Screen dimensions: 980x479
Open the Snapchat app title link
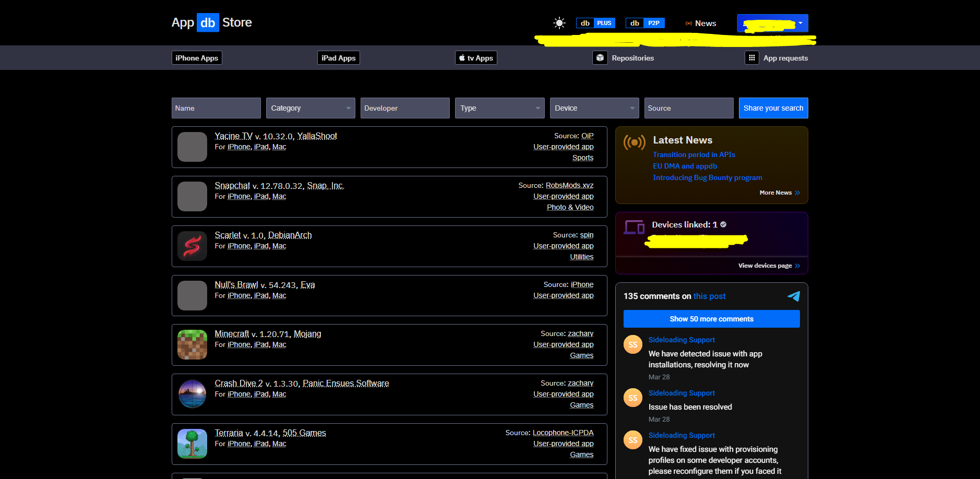tap(232, 186)
